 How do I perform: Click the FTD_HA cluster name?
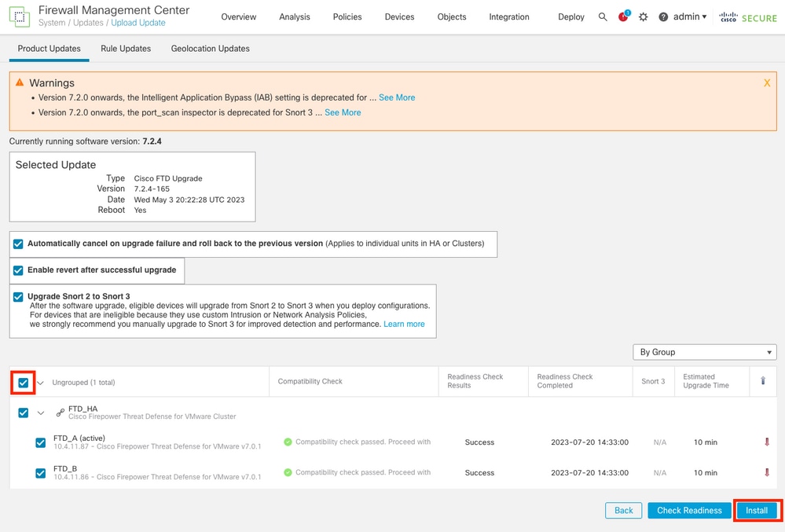click(83, 409)
